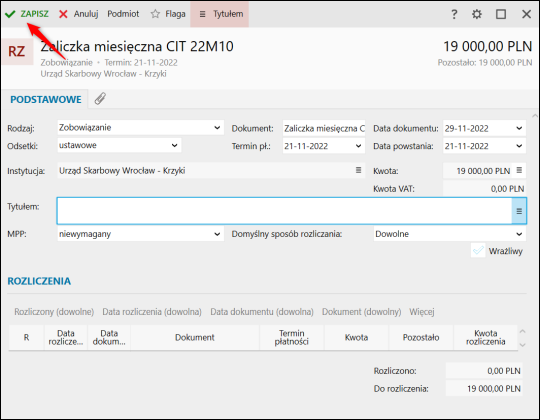Expand Domyślny sposób rozliczania Dowolne dropdown
Image resolution: width=540 pixels, height=420 pixels.
click(x=519, y=234)
